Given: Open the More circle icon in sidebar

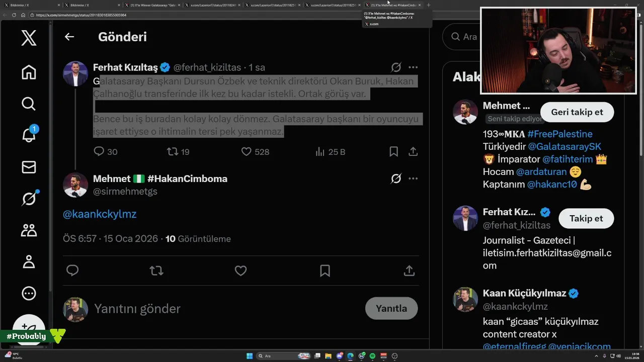Looking at the screenshot, I should (x=29, y=294).
